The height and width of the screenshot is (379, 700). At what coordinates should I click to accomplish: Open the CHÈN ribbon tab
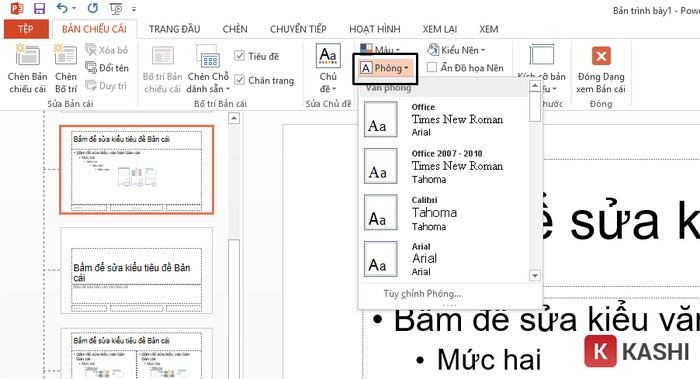[235, 29]
